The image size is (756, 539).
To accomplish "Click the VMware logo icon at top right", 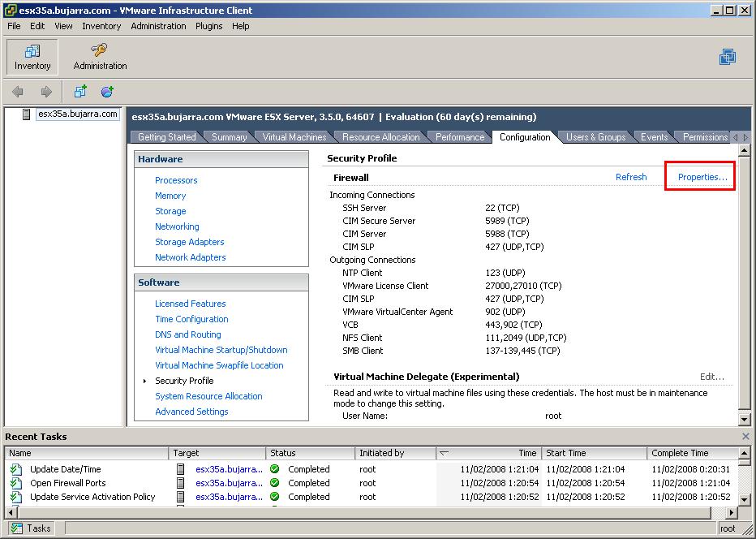I will pos(728,57).
